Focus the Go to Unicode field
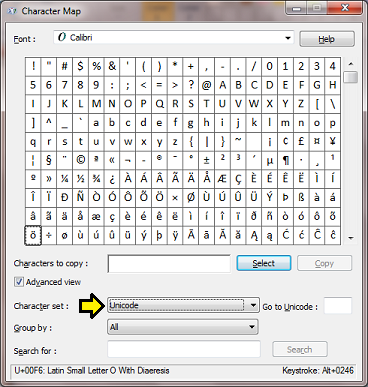 (338, 306)
